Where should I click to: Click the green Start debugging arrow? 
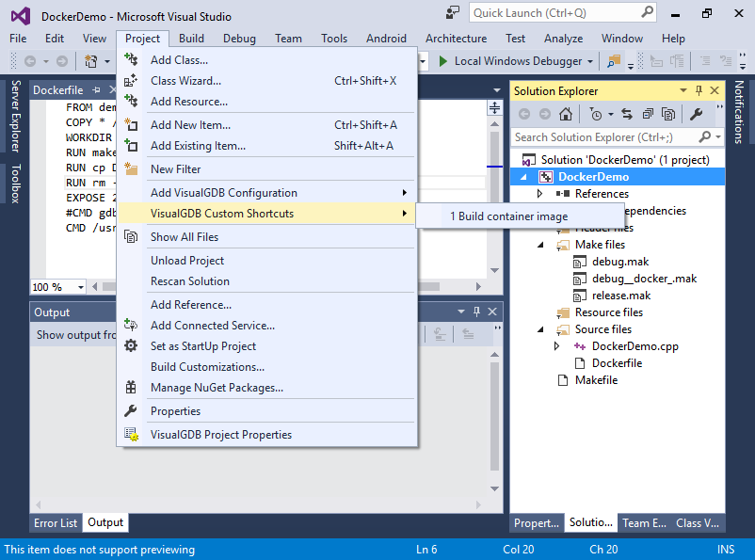[x=443, y=61]
